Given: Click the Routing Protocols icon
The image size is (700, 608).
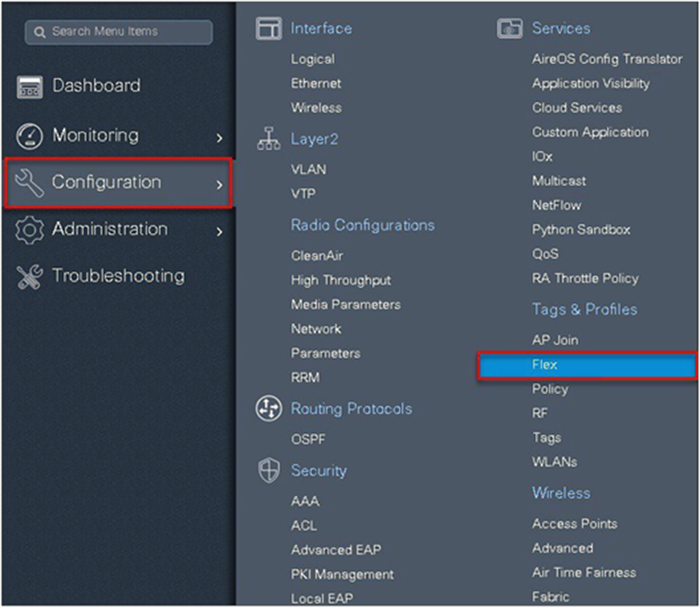Looking at the screenshot, I should click(268, 409).
